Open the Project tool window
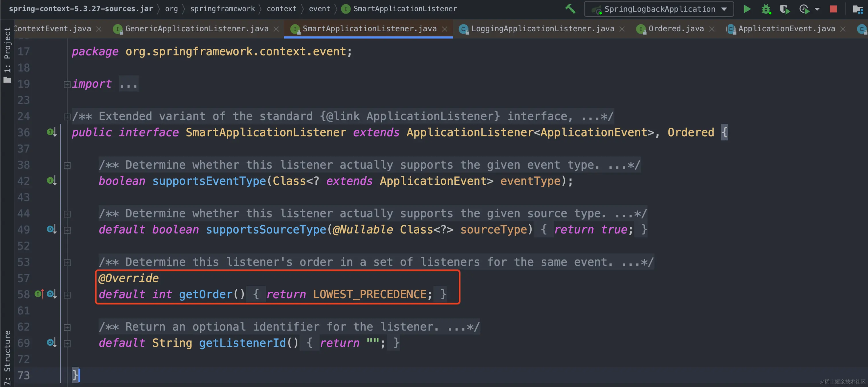868x387 pixels. 7,55
